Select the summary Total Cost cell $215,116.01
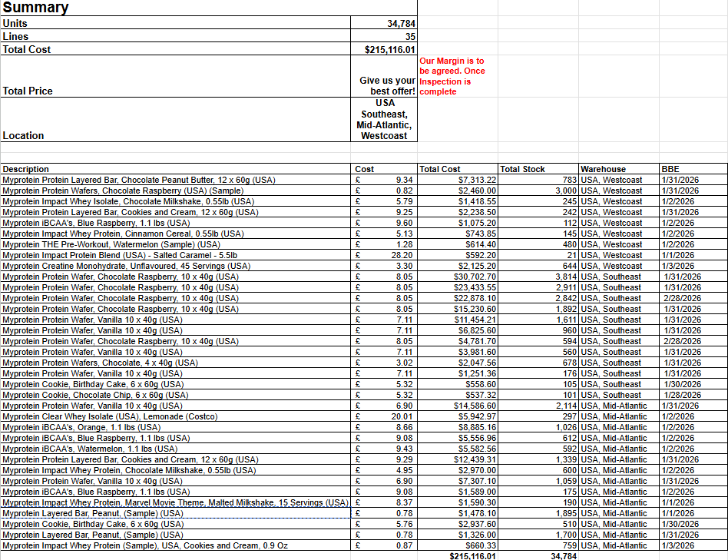This screenshot has width=728, height=560. click(x=383, y=48)
